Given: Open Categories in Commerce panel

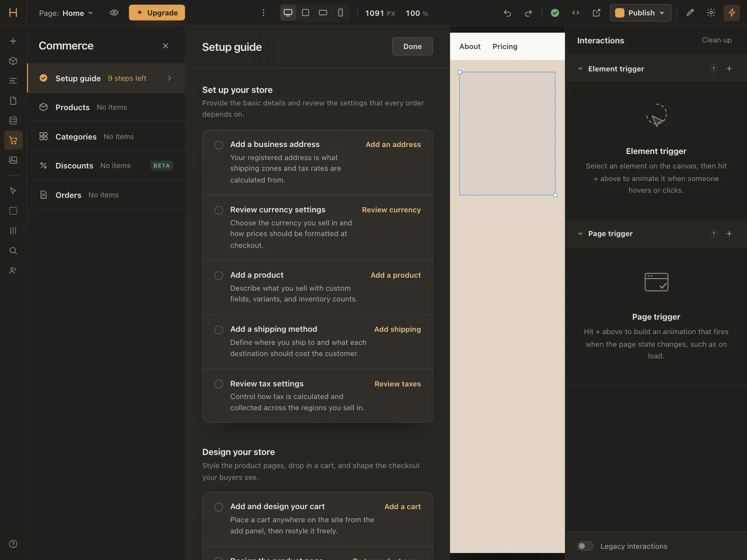Looking at the screenshot, I should click(x=106, y=137).
